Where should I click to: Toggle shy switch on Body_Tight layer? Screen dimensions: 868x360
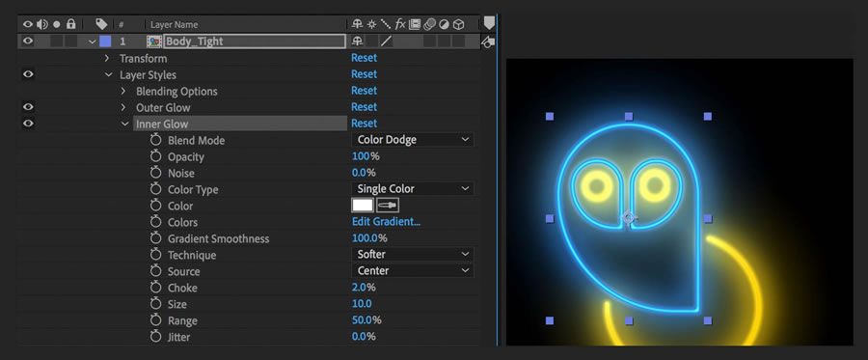(x=357, y=41)
